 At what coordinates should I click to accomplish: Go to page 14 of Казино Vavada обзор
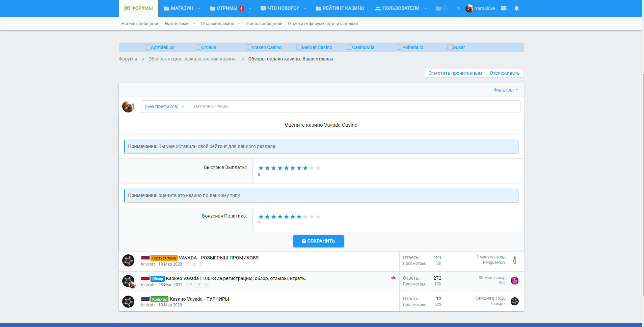[x=207, y=285]
